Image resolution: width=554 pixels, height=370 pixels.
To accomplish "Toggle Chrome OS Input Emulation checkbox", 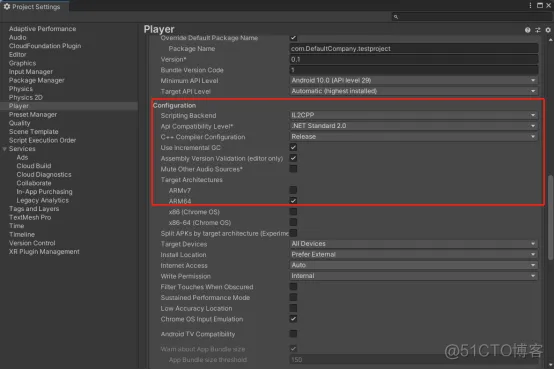I will click(293, 319).
